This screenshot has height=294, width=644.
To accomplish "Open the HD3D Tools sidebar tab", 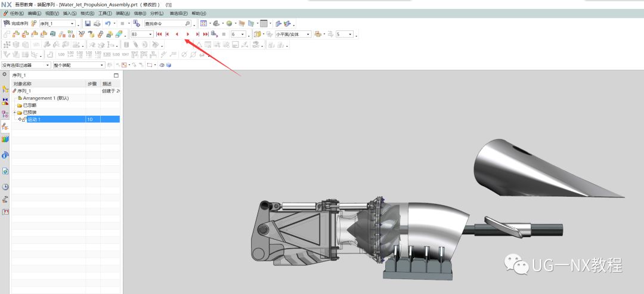I will pyautogui.click(x=5, y=155).
